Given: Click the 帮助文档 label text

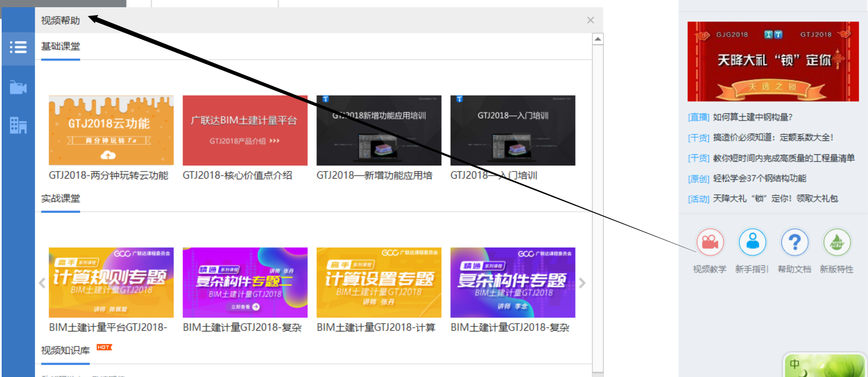Looking at the screenshot, I should [795, 269].
